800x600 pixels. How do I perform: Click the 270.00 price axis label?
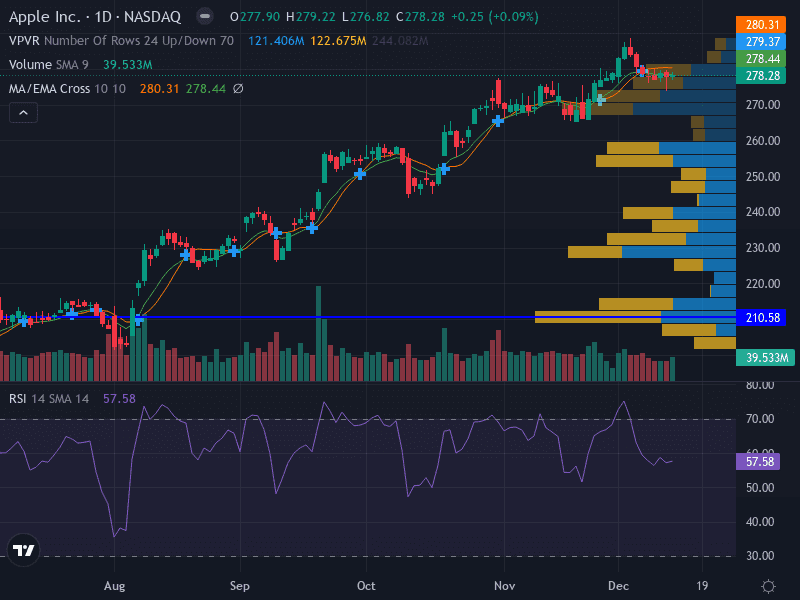coord(763,105)
